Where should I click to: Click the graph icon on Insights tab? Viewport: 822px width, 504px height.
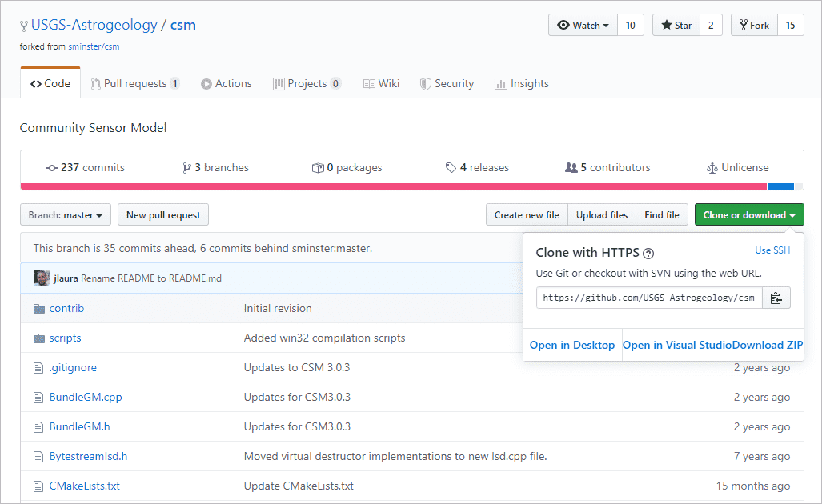[x=500, y=84]
